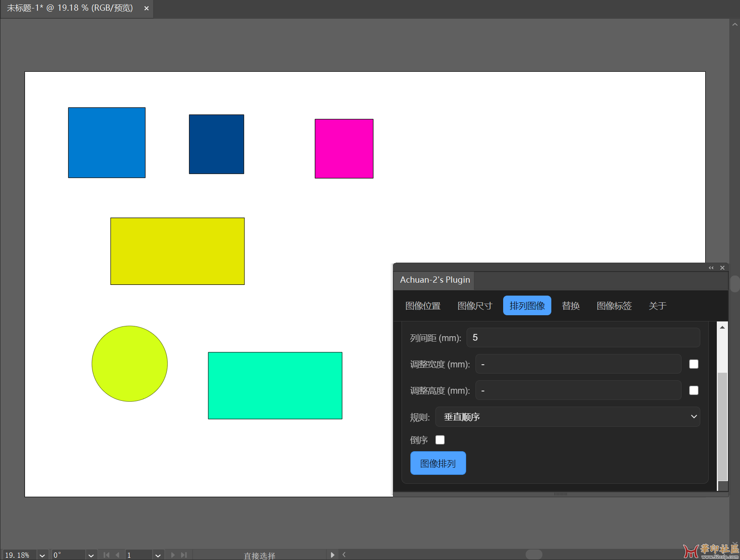
Task: Click the plugin panel scrollbar up arrow
Action: [x=722, y=327]
